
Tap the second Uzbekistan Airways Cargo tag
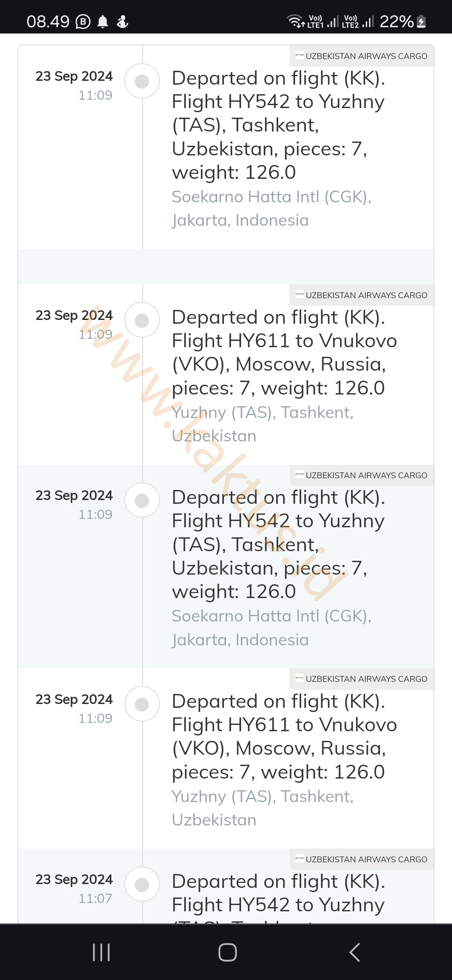point(362,295)
